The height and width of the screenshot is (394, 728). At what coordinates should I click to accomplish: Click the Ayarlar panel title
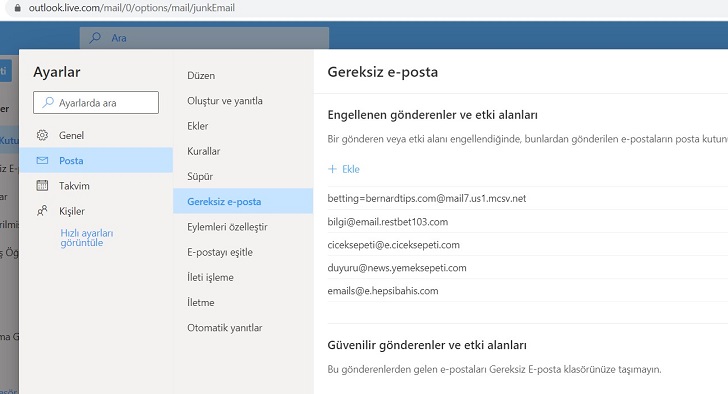pos(57,72)
